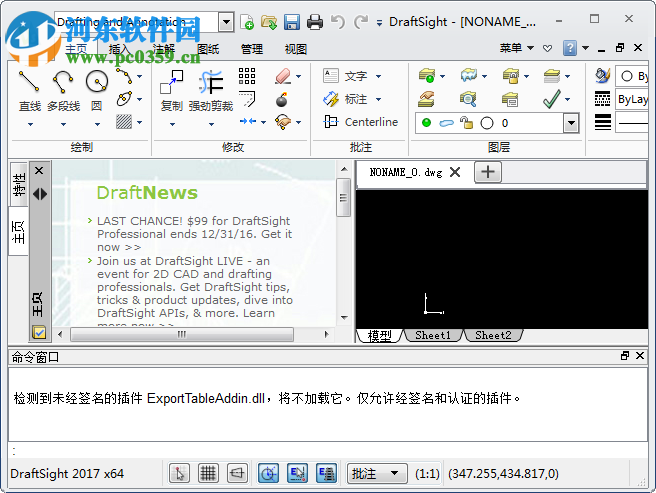
Task: Open the DraftSight LIVE event news link
Action: coord(195,293)
